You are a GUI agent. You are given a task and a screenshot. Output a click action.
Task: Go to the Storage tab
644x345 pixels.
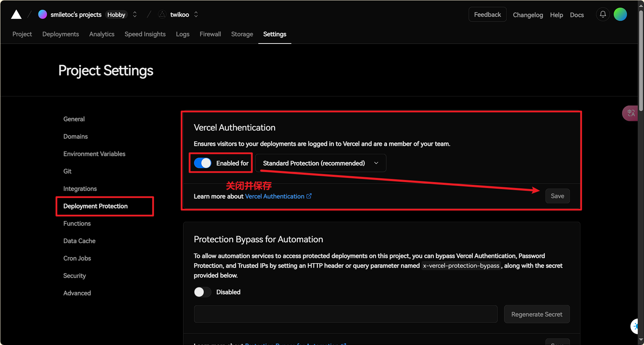(242, 34)
